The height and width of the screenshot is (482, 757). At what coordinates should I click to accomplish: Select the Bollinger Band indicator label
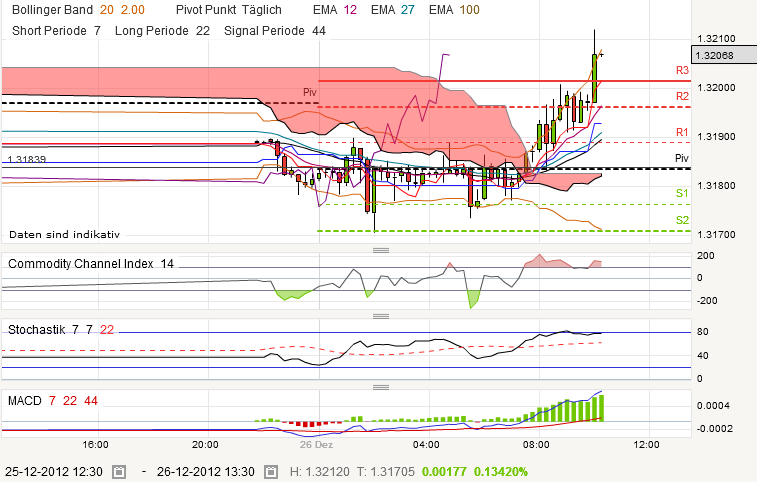tap(52, 10)
